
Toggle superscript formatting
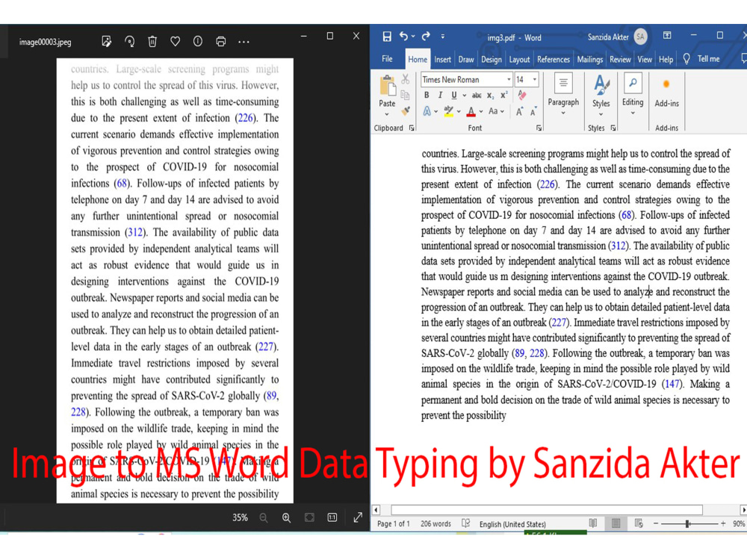click(x=504, y=96)
